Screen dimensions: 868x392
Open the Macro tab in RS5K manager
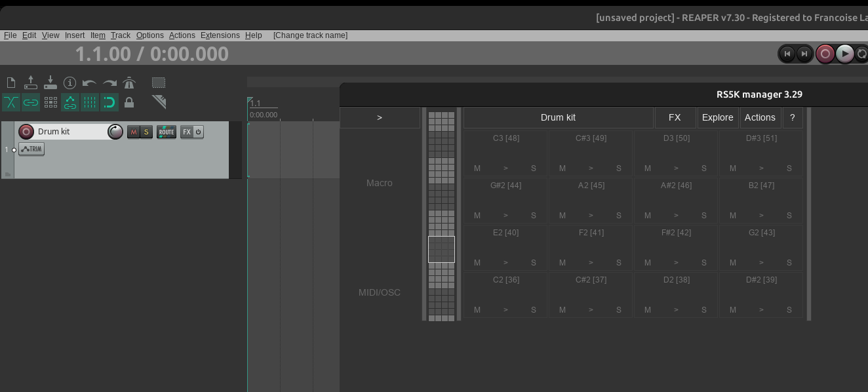380,183
